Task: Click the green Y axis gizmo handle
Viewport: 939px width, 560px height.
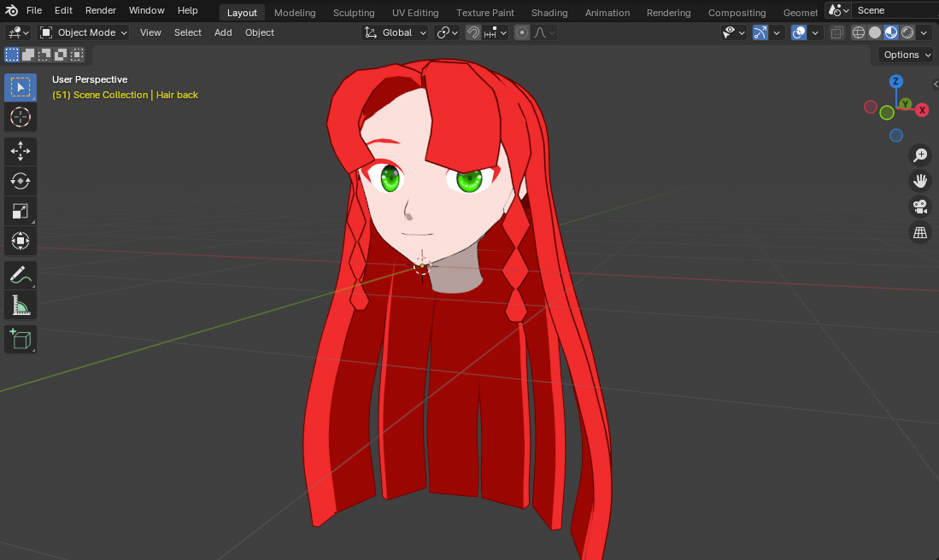Action: 906,104
